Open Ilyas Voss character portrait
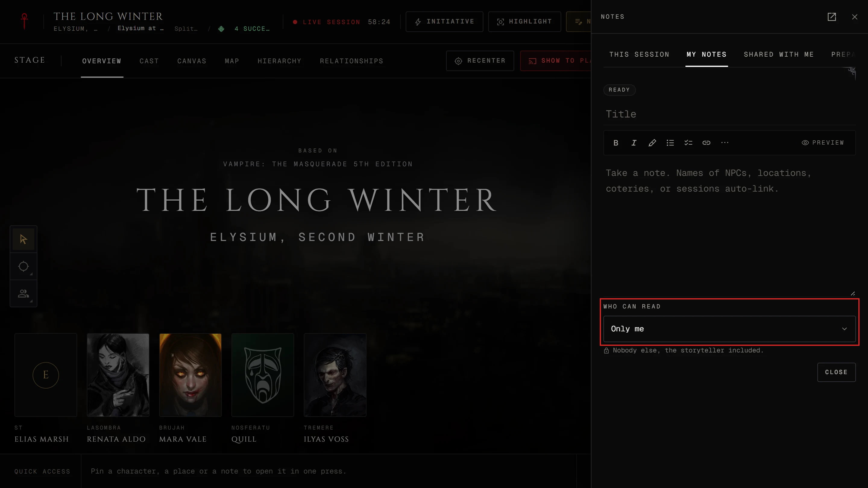868x488 pixels. coord(335,375)
